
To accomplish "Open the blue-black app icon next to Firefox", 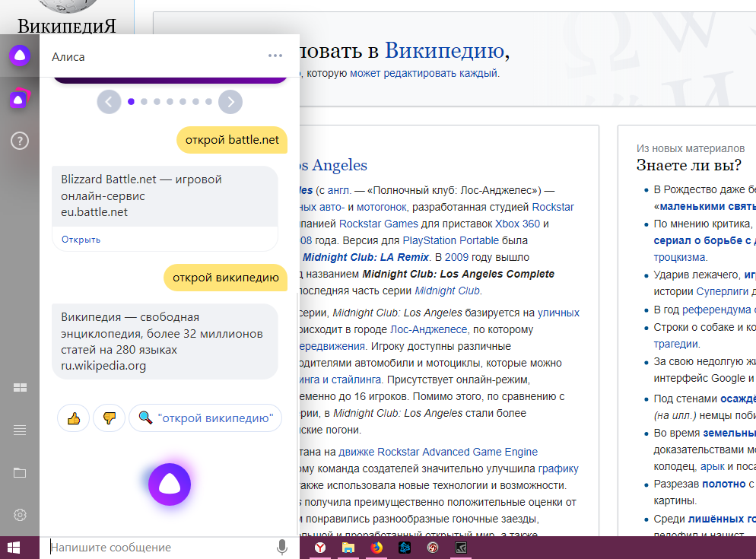I will click(405, 548).
